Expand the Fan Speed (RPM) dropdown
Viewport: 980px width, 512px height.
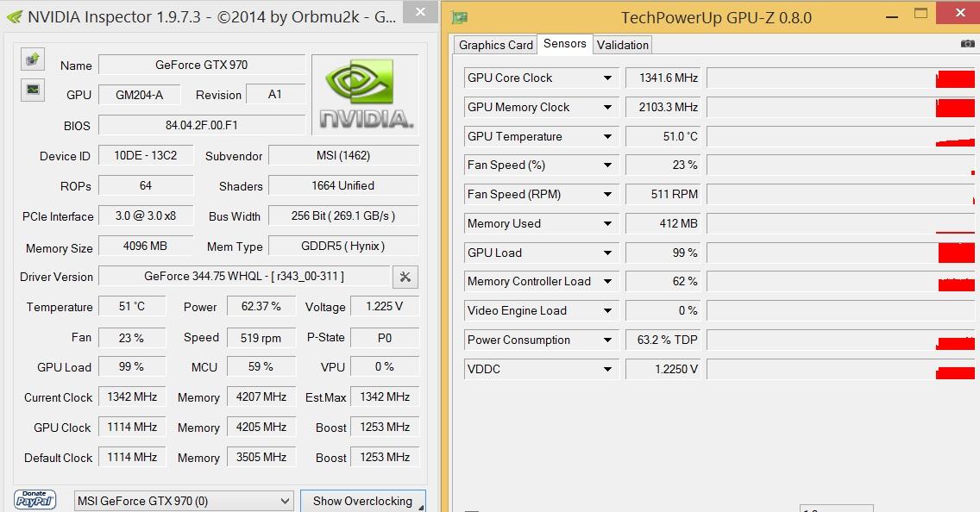pyautogui.click(x=607, y=195)
